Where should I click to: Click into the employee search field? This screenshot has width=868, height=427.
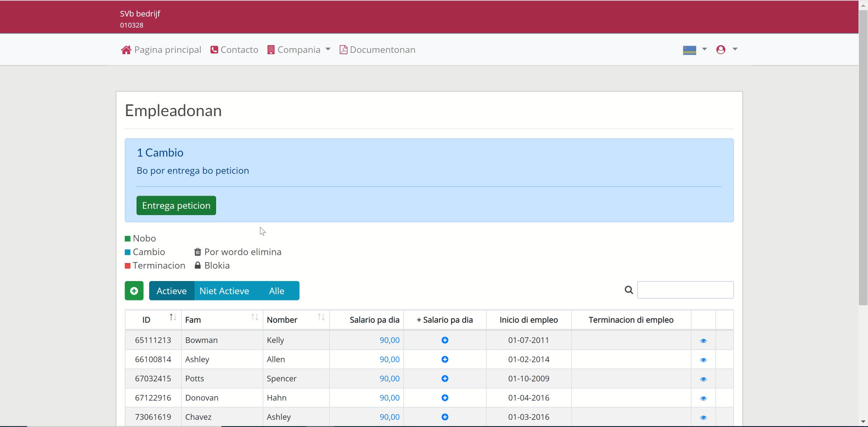[685, 290]
